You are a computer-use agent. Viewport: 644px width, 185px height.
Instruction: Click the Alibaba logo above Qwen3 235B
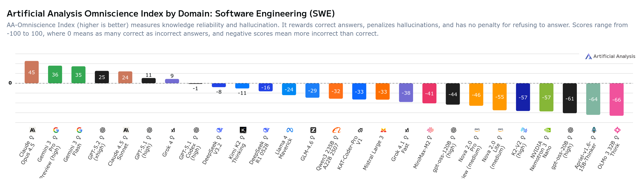(x=336, y=130)
